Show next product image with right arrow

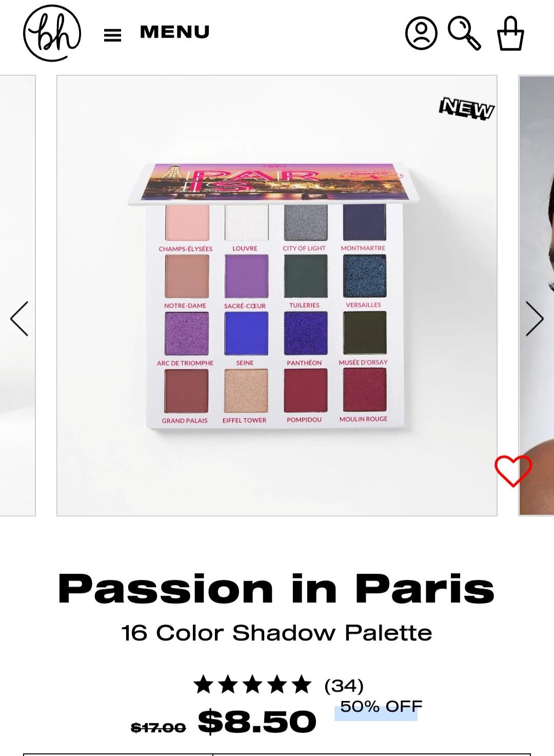pos(534,319)
